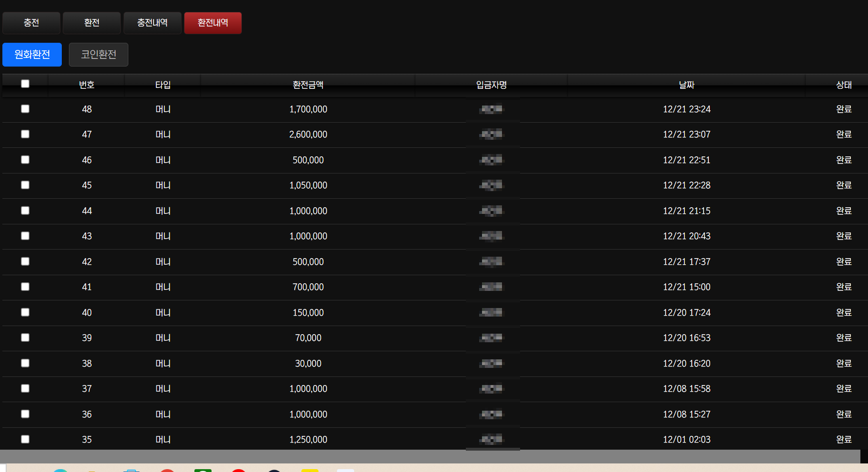Check the box next to row 39
The height and width of the screenshot is (472, 868).
pyautogui.click(x=25, y=337)
